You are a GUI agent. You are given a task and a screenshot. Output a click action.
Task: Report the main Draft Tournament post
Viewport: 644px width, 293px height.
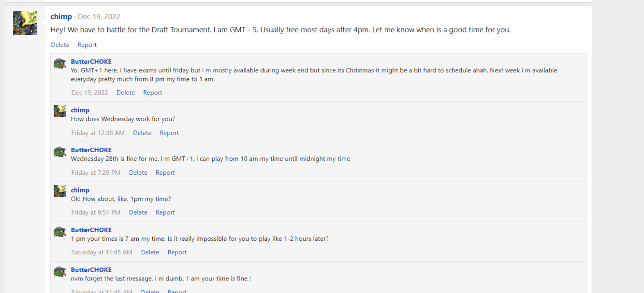click(87, 45)
